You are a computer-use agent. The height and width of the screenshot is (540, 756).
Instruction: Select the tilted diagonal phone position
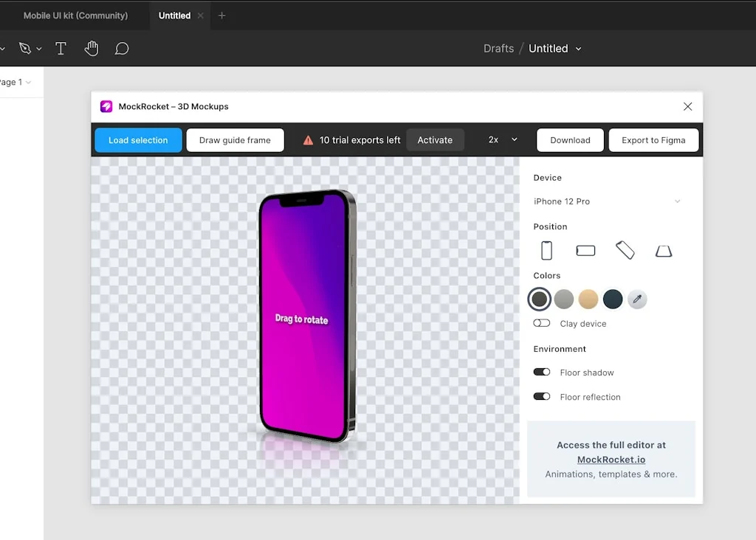625,250
